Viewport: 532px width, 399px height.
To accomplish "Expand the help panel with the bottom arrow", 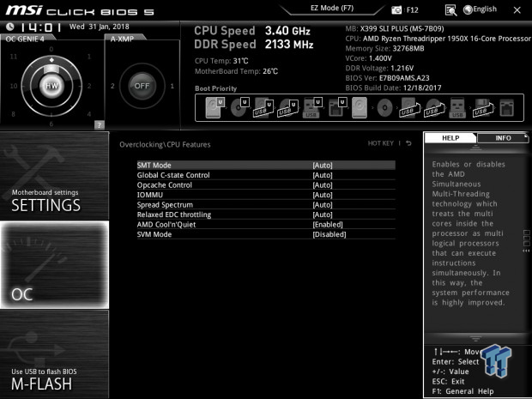I will pos(475,338).
